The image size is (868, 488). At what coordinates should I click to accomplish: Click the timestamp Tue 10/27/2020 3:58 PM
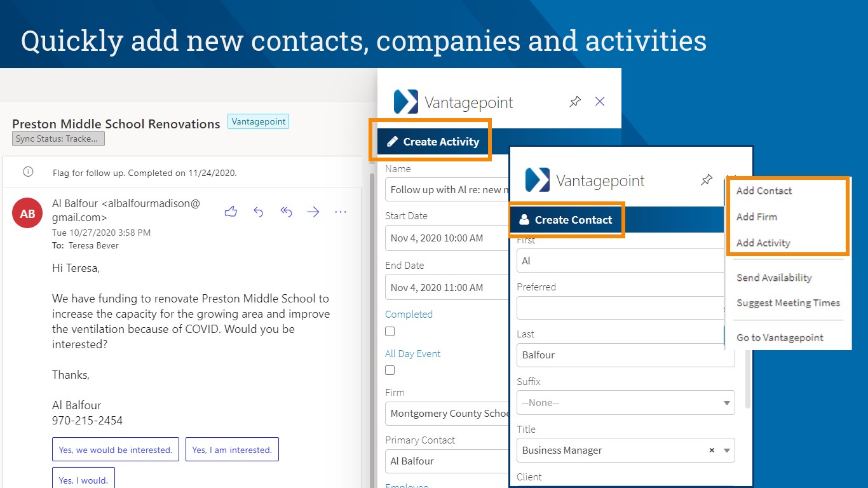(x=102, y=233)
